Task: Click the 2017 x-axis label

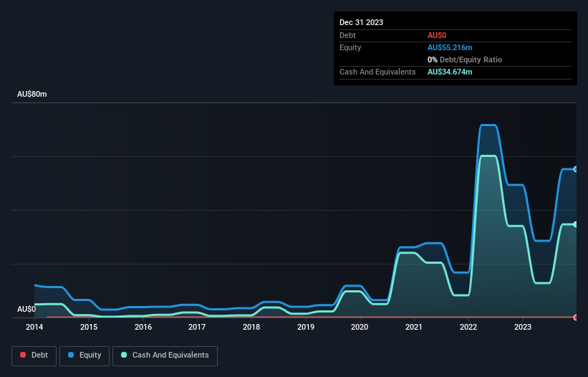Action: tap(197, 327)
